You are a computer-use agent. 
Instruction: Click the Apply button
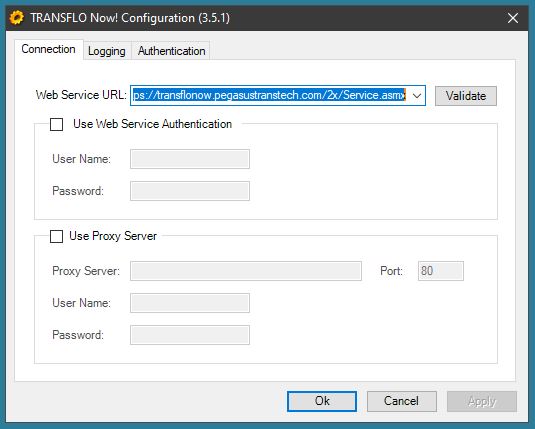(482, 401)
